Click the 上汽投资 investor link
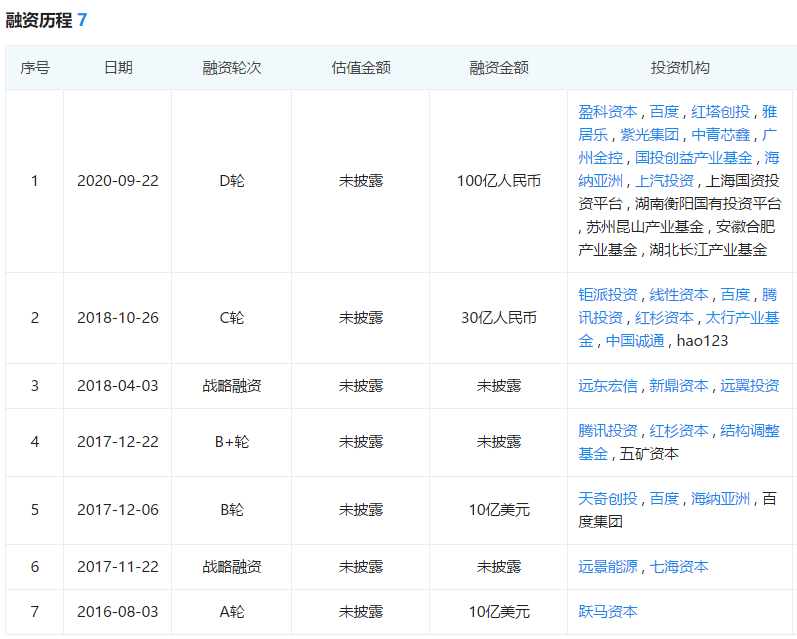 point(664,180)
